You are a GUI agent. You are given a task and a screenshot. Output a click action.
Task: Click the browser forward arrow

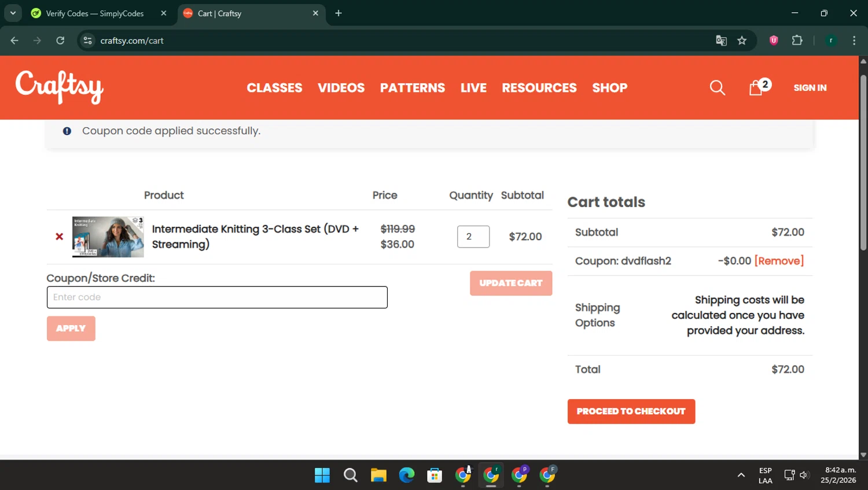pos(37,40)
